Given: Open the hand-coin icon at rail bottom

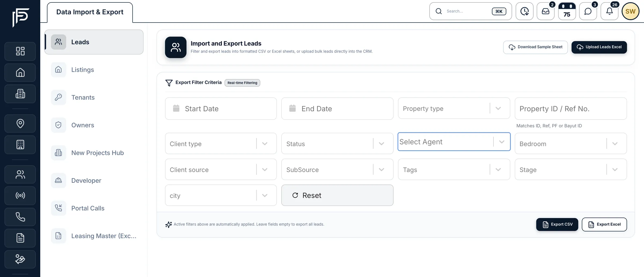Looking at the screenshot, I should 20,259.
